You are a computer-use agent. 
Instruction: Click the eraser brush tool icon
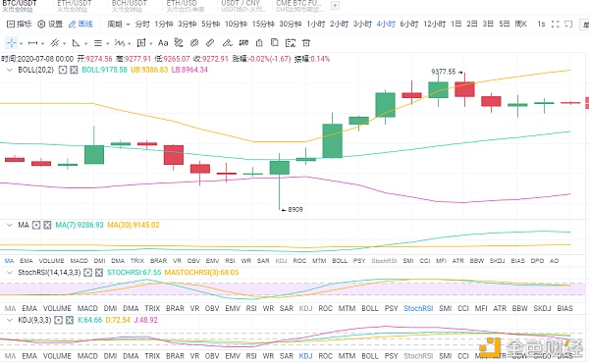(x=227, y=43)
